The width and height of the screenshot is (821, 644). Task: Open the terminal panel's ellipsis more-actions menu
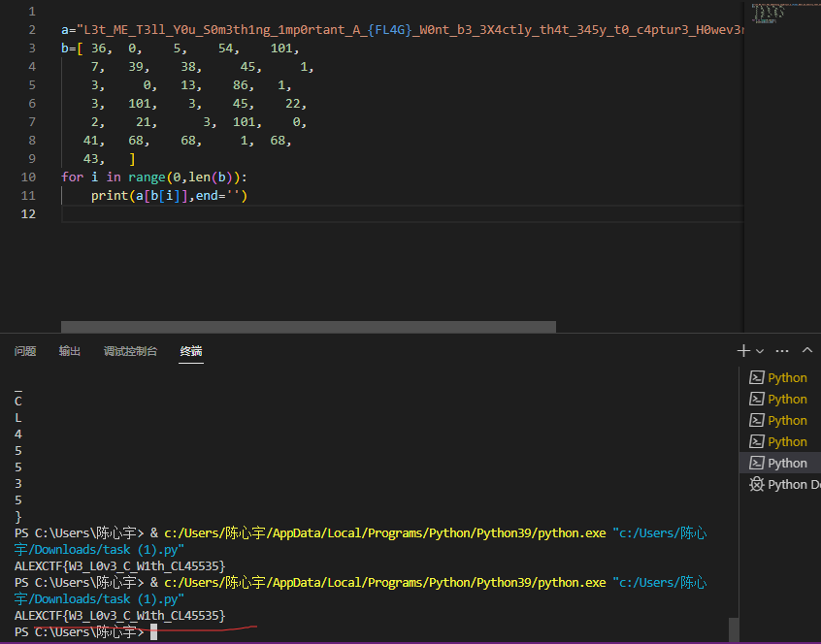tap(782, 351)
